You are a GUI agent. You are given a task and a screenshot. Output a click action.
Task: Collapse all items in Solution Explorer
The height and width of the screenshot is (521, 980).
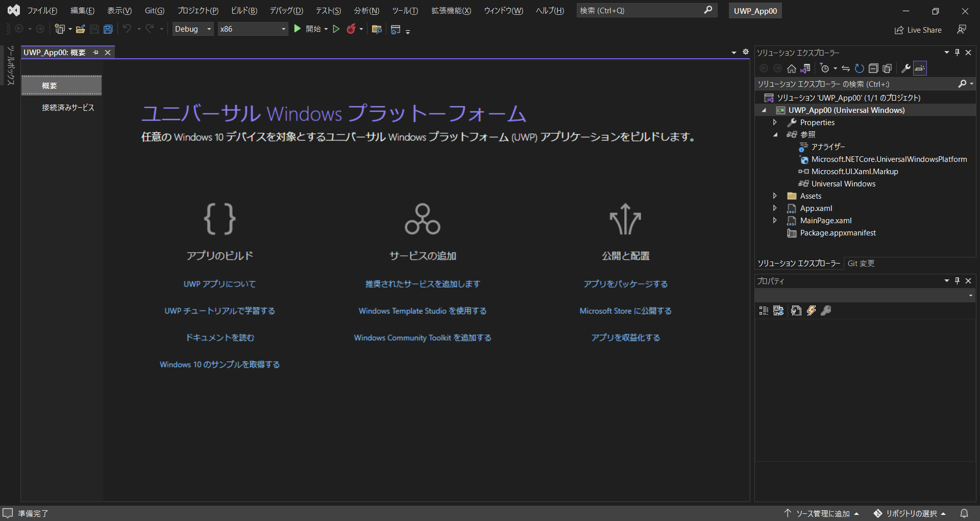[x=873, y=68]
